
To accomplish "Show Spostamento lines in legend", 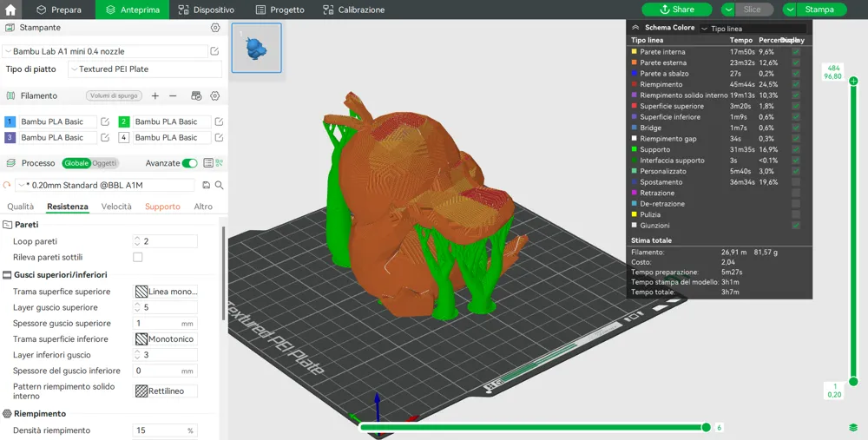I will point(796,182).
